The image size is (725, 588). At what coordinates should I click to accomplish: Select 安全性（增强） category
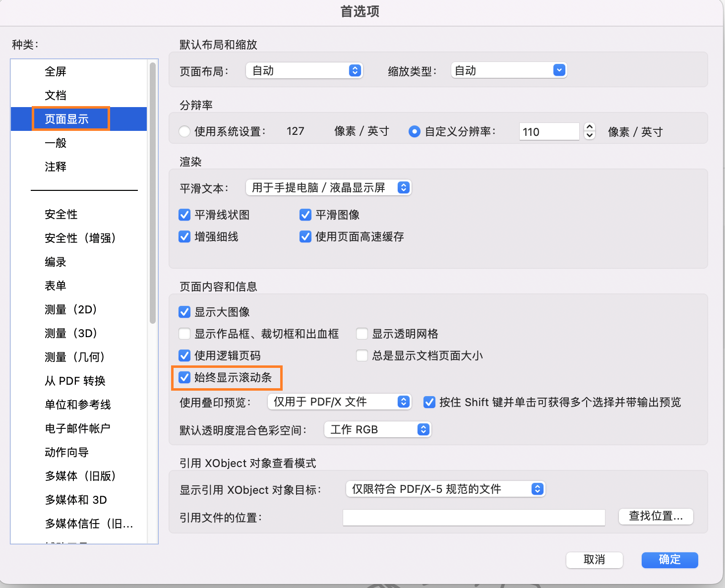pyautogui.click(x=80, y=237)
